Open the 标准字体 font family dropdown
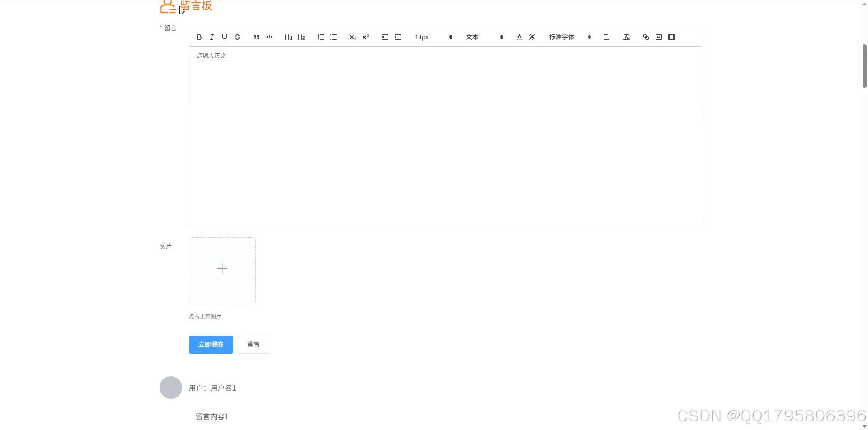Image resolution: width=868 pixels, height=430 pixels. (x=570, y=37)
